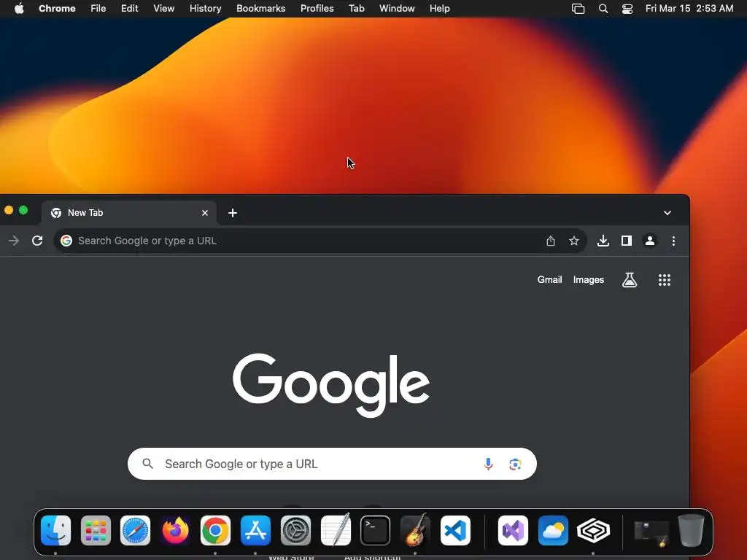Image resolution: width=747 pixels, height=560 pixels.
Task: Open the Google apps grid icon
Action: [x=665, y=280]
